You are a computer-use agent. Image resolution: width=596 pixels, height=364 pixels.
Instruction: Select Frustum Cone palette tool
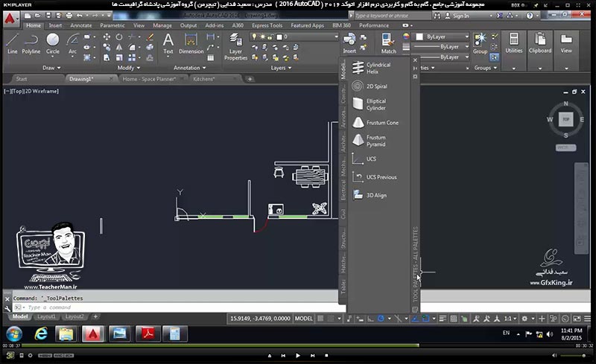[376, 123]
